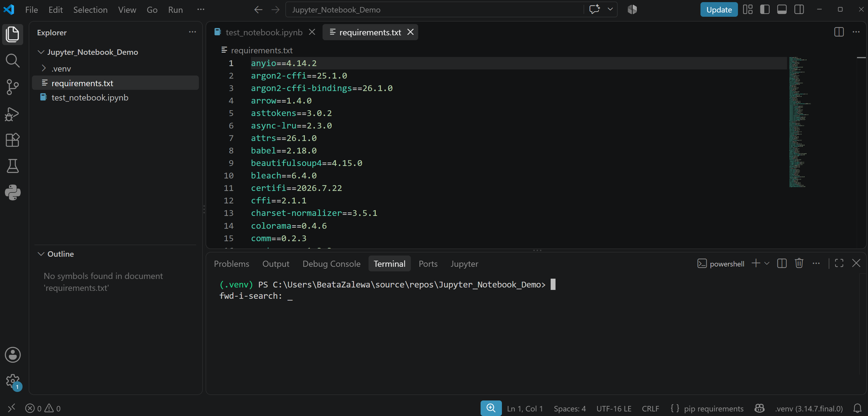Open Explorer views and more actions
868x416 pixels.
192,32
